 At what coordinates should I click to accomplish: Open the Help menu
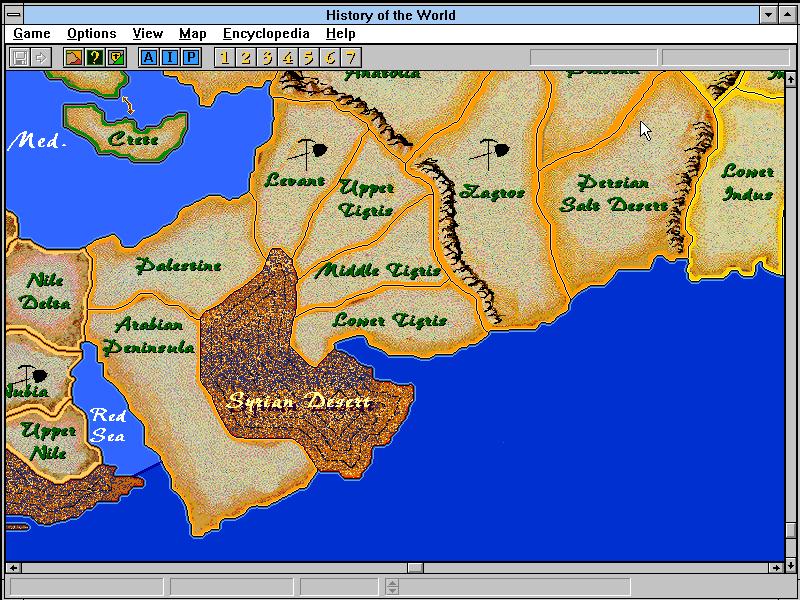coord(340,34)
